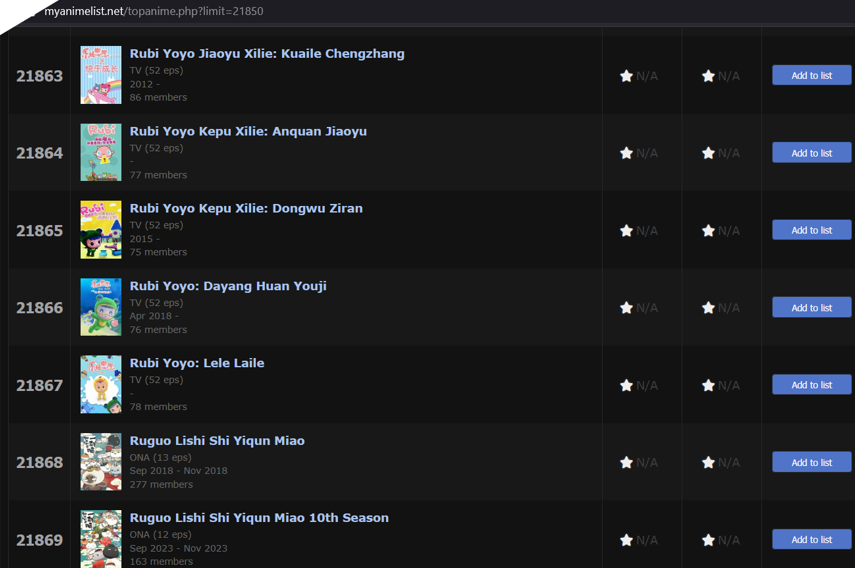This screenshot has height=568, width=855.
Task: Open Rubi Yoyo Kepu Xilie: Dongwu Ziran link
Action: 246,209
